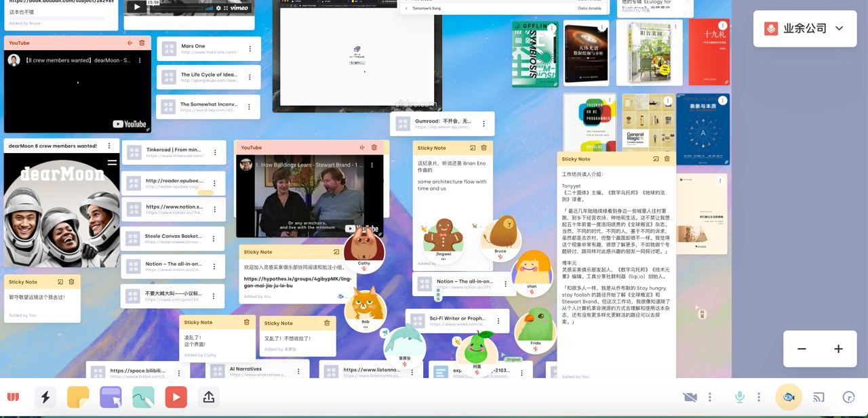Delete the 郭守敬望远镜 sticky note

tap(71, 282)
